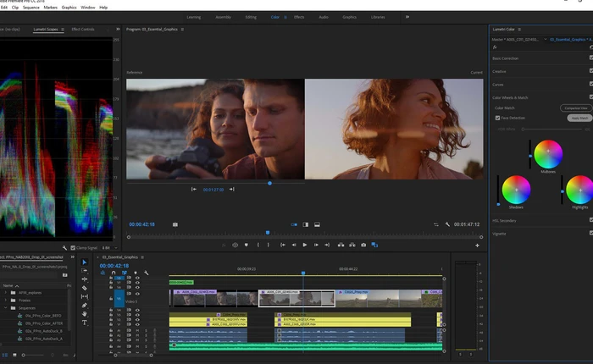Select the Track Select Forward tool
Screen dimensions: 593x364
click(x=85, y=271)
